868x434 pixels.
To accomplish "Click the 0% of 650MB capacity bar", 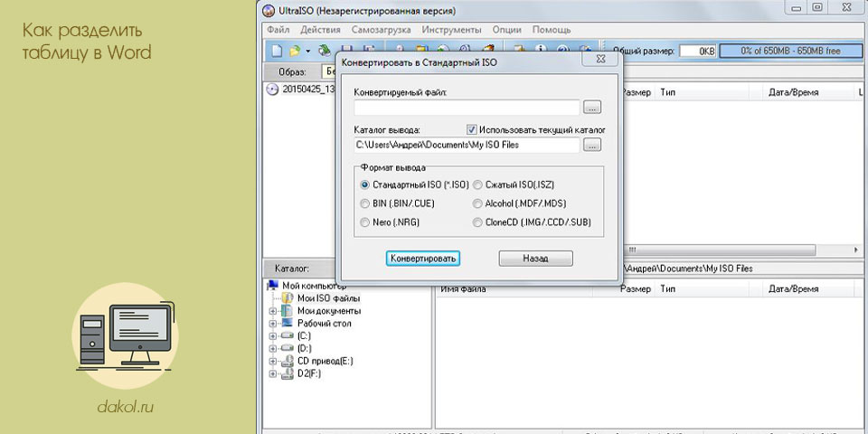I will [x=791, y=51].
